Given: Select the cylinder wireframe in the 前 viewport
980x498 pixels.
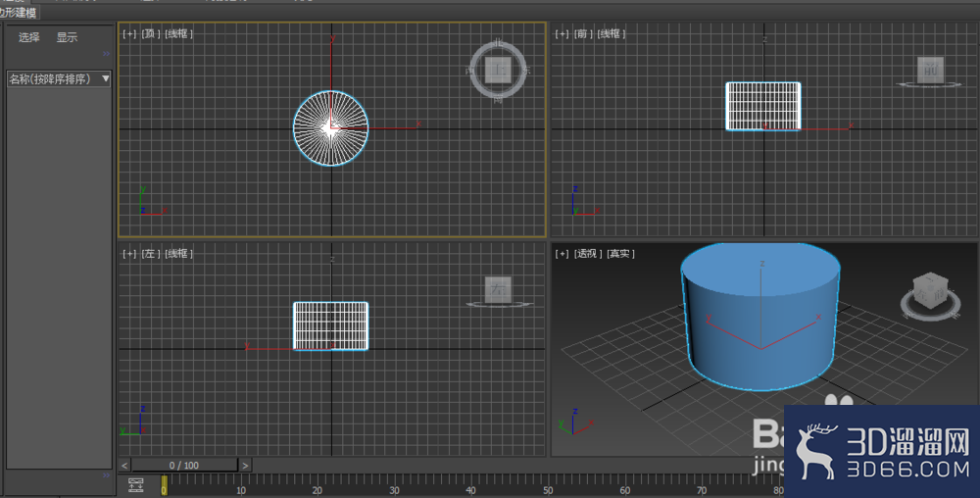Looking at the screenshot, I should coord(763,106).
